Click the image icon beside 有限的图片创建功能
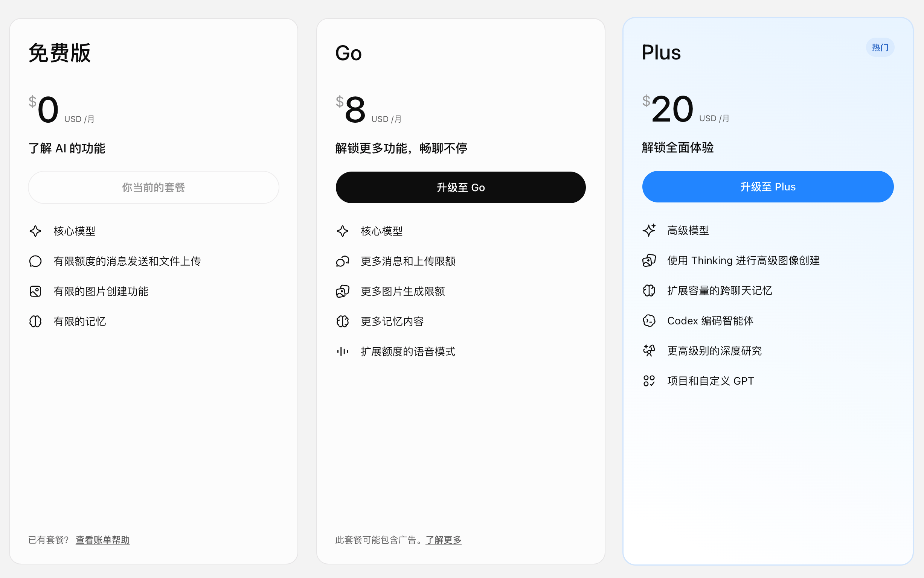 pos(35,291)
